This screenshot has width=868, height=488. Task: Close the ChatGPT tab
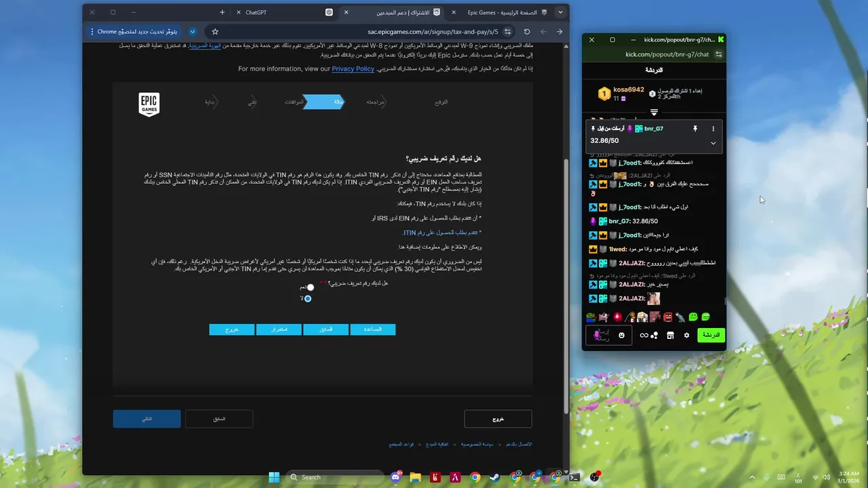(x=238, y=12)
